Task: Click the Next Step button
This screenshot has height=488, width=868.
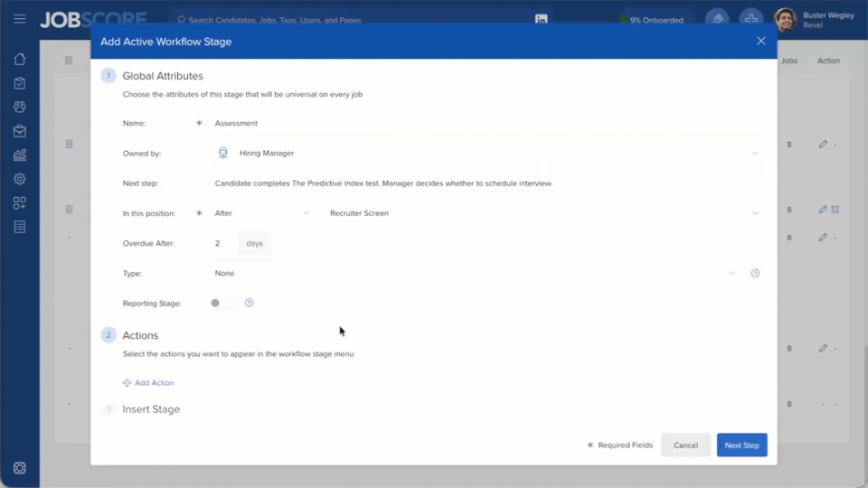Action: [741, 445]
